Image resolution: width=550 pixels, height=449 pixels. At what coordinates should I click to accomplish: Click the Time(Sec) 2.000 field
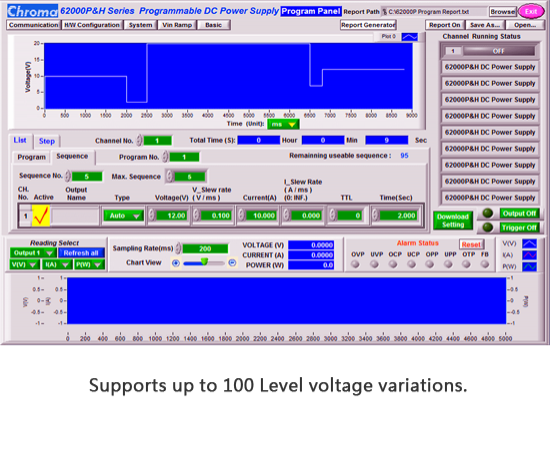398,215
